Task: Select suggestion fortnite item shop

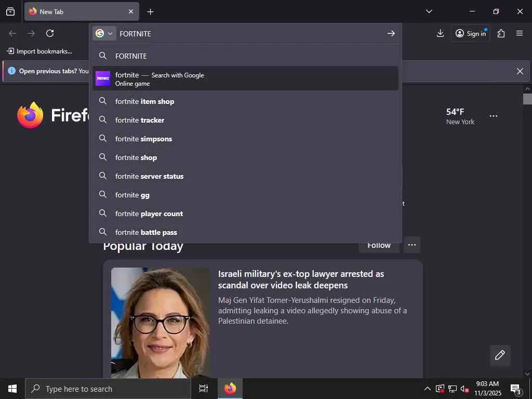Action: 245,101
